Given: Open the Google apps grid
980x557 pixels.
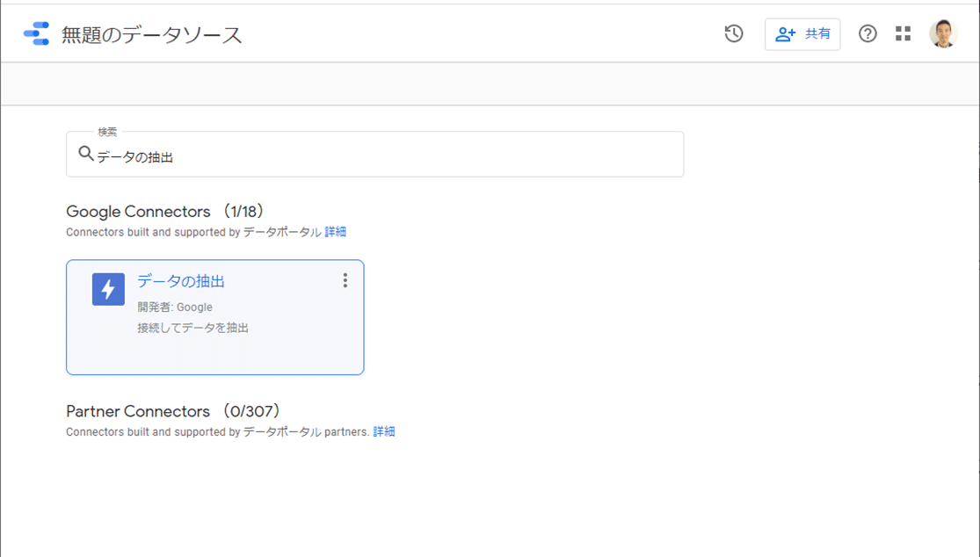Looking at the screenshot, I should (903, 34).
